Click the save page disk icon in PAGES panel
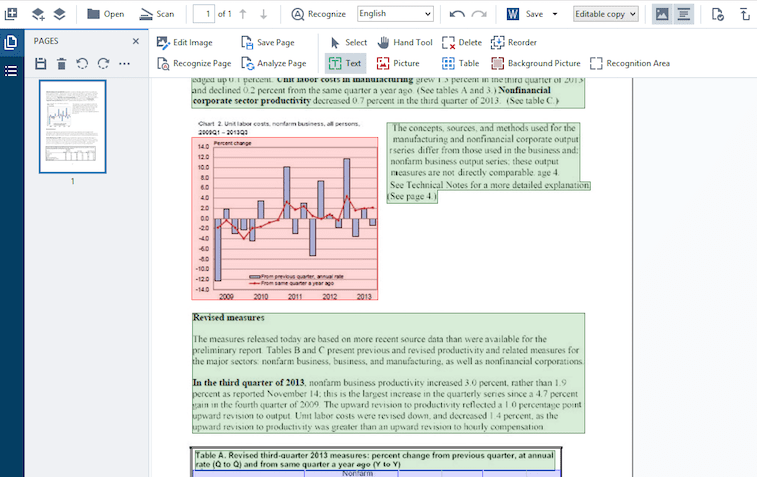757x477 pixels. point(41,63)
